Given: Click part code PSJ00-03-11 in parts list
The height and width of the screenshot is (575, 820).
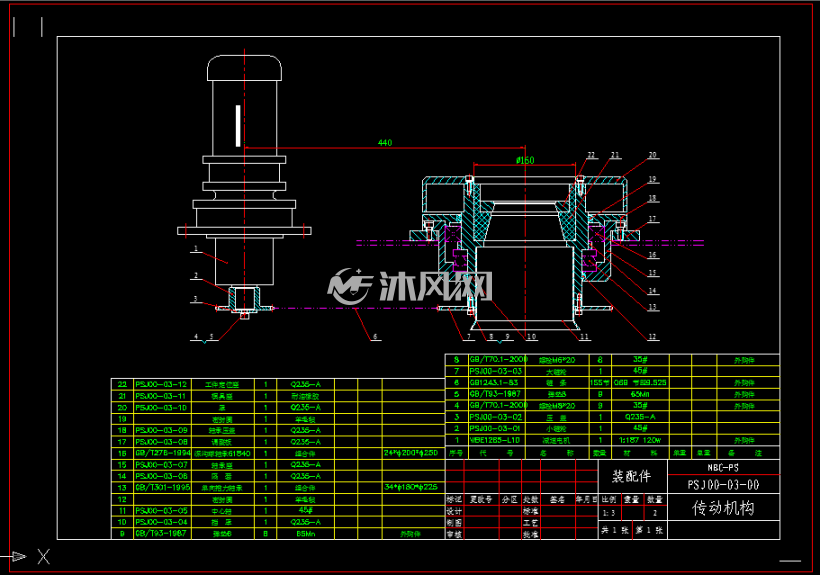Looking at the screenshot, I should click(x=161, y=396).
